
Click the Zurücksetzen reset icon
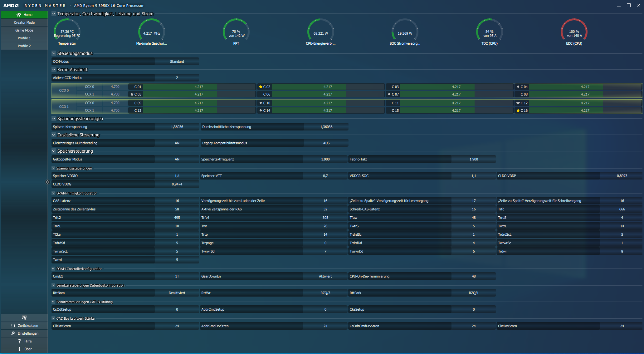click(13, 326)
